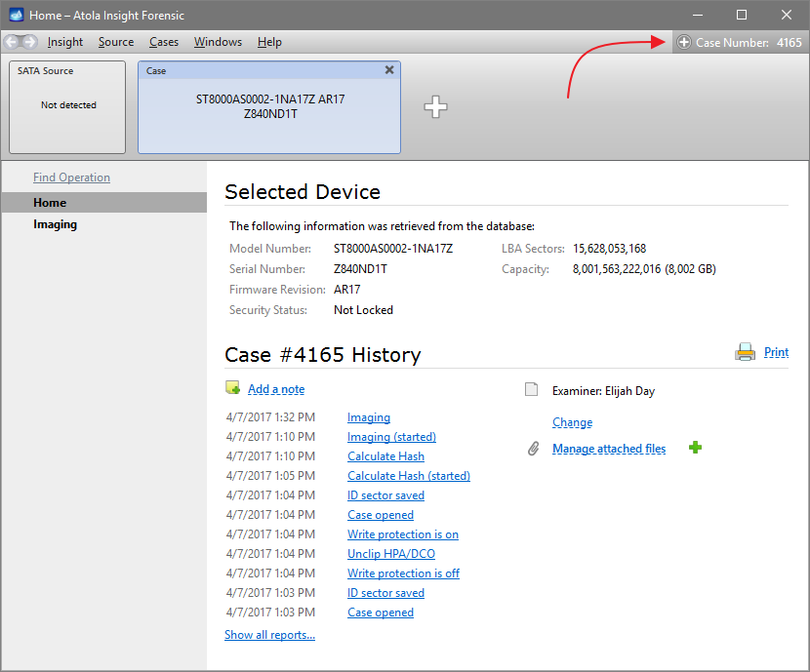This screenshot has width=810, height=672.
Task: Open the Windows menu
Action: tap(218, 42)
